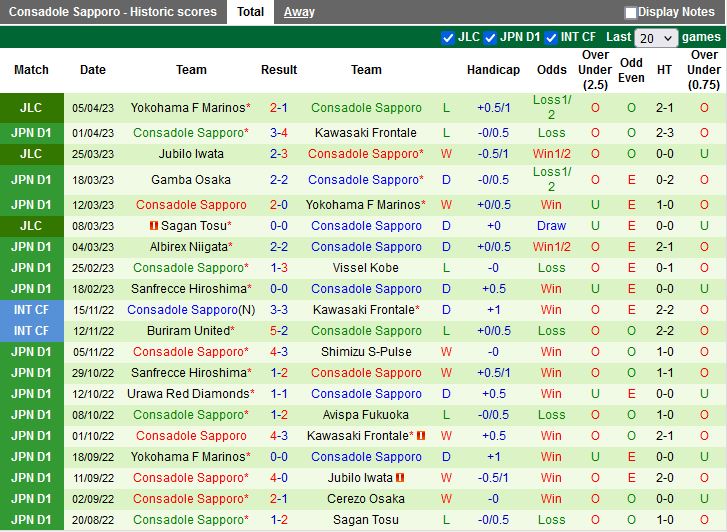Image resolution: width=727 pixels, height=532 pixels.
Task: Click HT score 2-0 on 11/09/22 row
Action: (x=664, y=478)
